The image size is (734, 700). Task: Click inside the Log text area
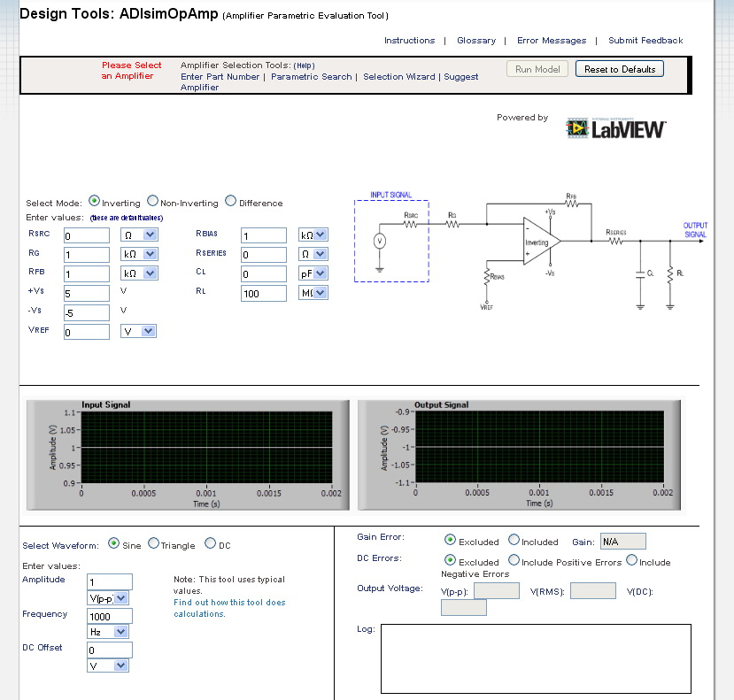coord(536,658)
